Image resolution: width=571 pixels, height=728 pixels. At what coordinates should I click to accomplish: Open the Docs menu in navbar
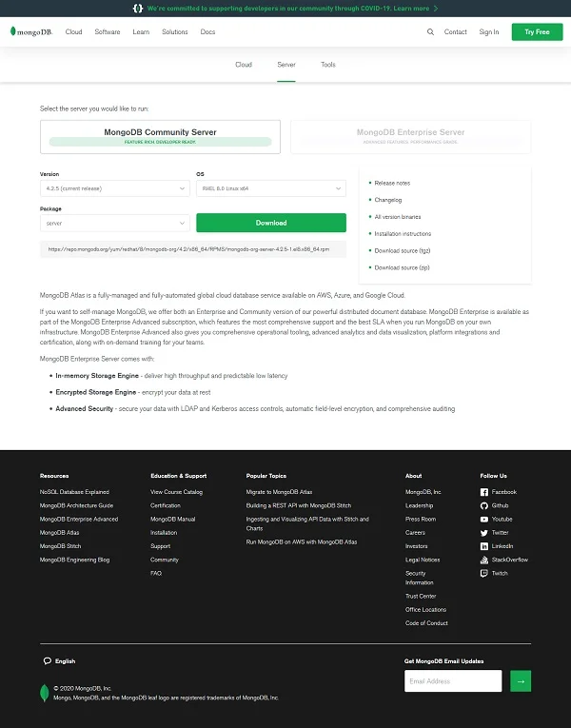[x=207, y=32]
